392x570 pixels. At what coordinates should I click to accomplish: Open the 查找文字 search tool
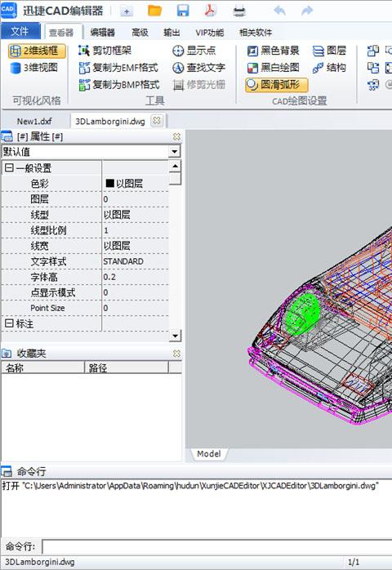(198, 68)
